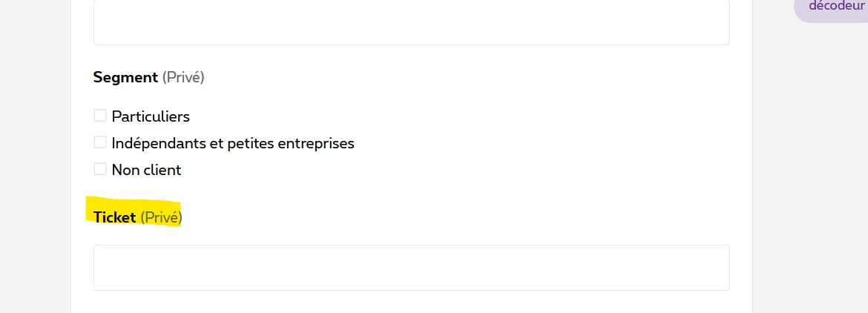Viewport: 868px width, 313px height.
Task: Click "(Privé)" beside the Ticket heading
Action: click(161, 217)
